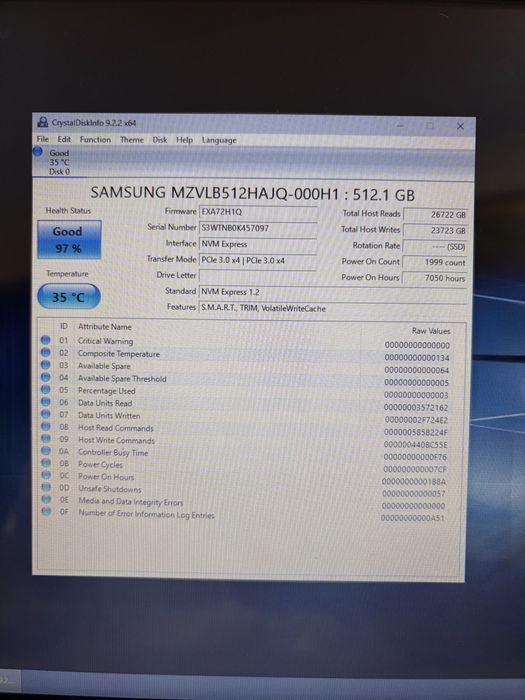Select the Host Read Commands attribute name
Image resolution: width=525 pixels, height=700 pixels.
(x=116, y=428)
